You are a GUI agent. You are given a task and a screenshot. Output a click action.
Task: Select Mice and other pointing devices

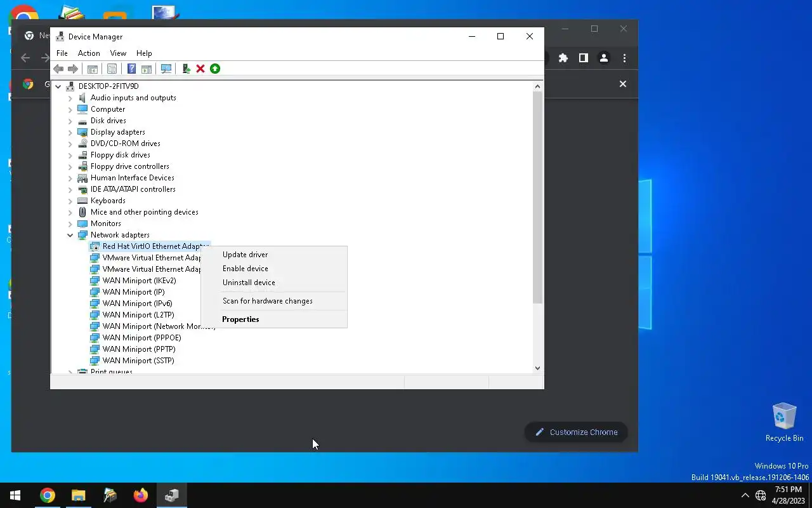(144, 212)
